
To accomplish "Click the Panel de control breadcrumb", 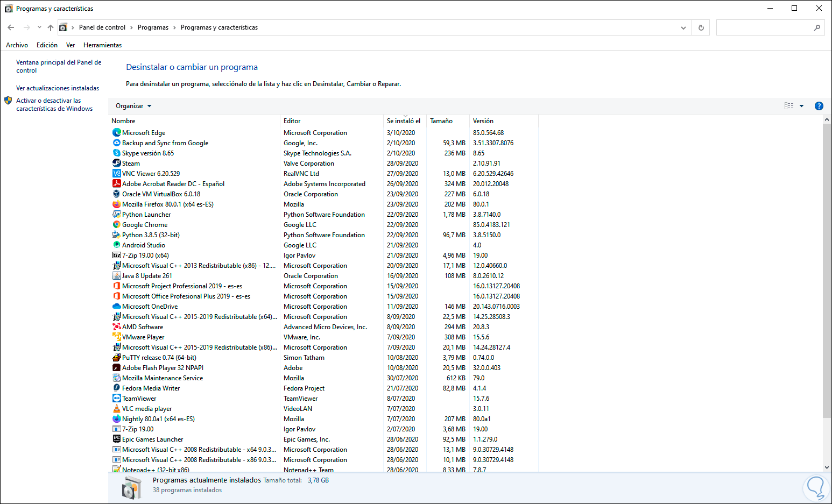I will [102, 27].
